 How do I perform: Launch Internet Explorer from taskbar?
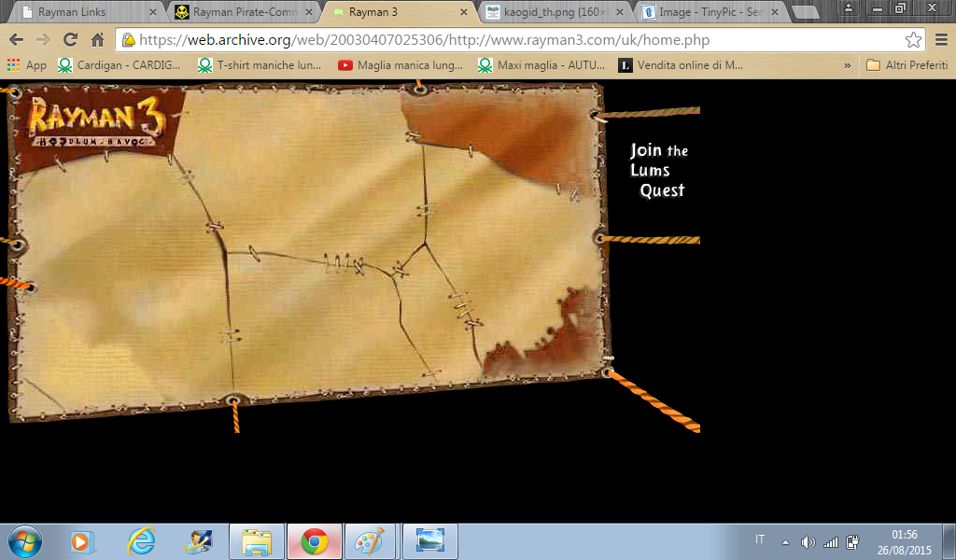[x=142, y=541]
